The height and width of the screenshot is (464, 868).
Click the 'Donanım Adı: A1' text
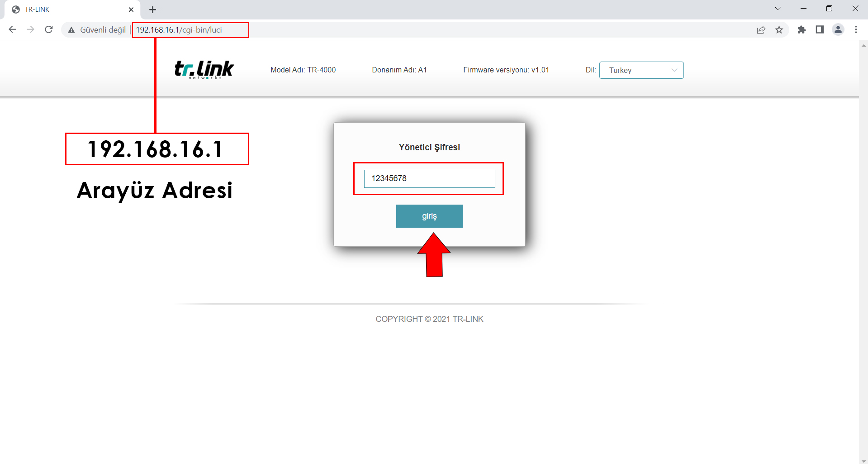coord(399,70)
